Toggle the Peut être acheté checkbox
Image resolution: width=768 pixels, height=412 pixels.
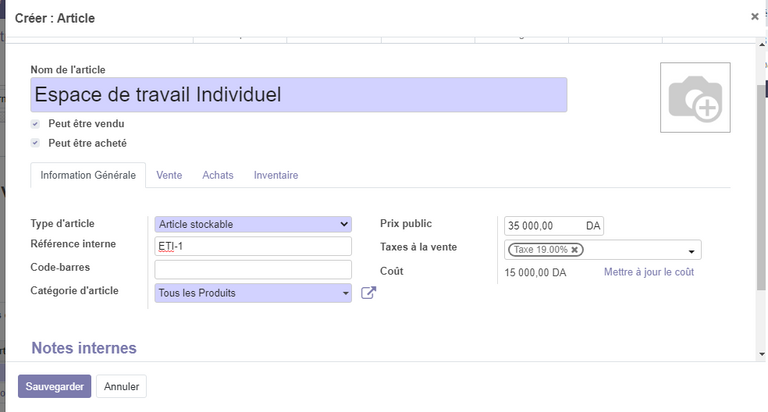pos(36,143)
